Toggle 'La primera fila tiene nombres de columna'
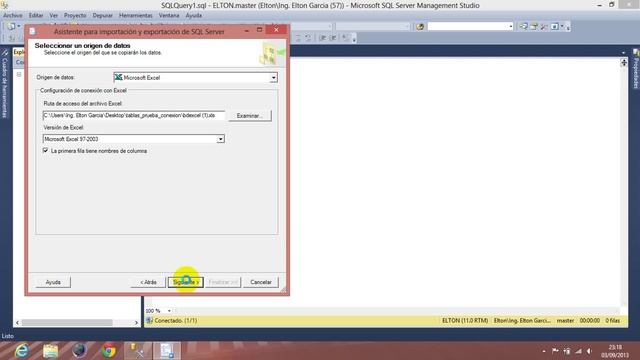Viewport: 640px width, 360px height. (x=45, y=151)
